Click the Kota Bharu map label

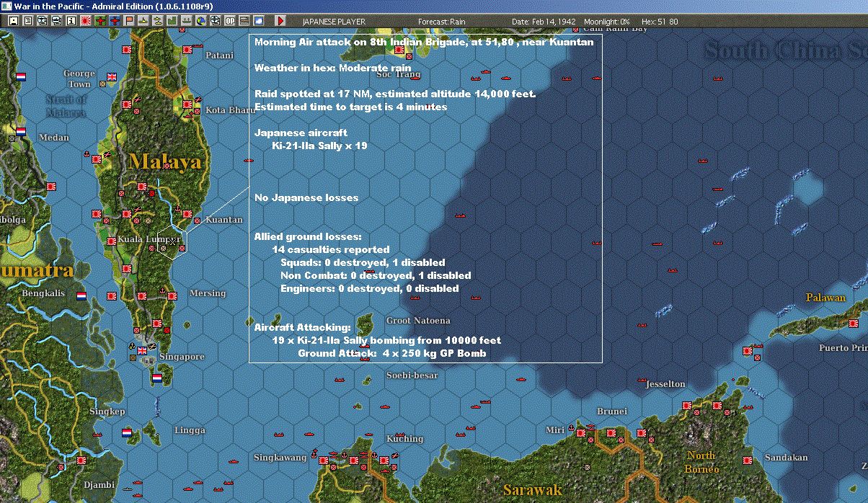click(230, 110)
